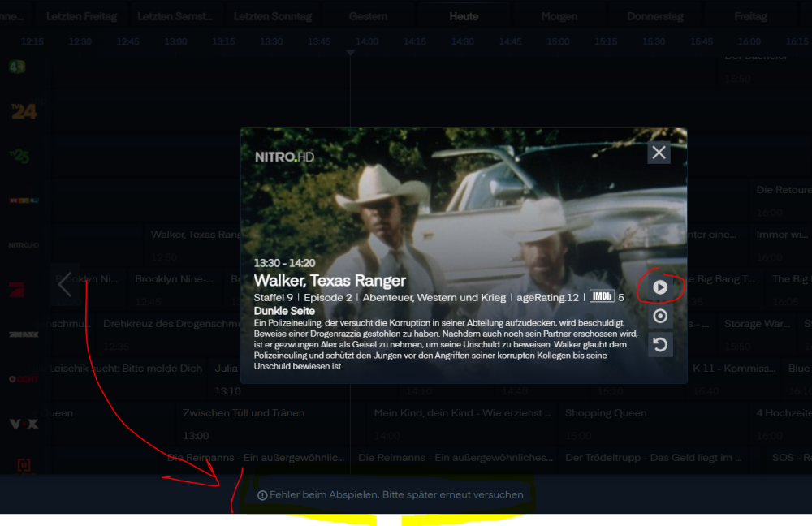Open the Zwischen Tüll und Tränen program
Screen dimensions: 812x526
[270, 424]
